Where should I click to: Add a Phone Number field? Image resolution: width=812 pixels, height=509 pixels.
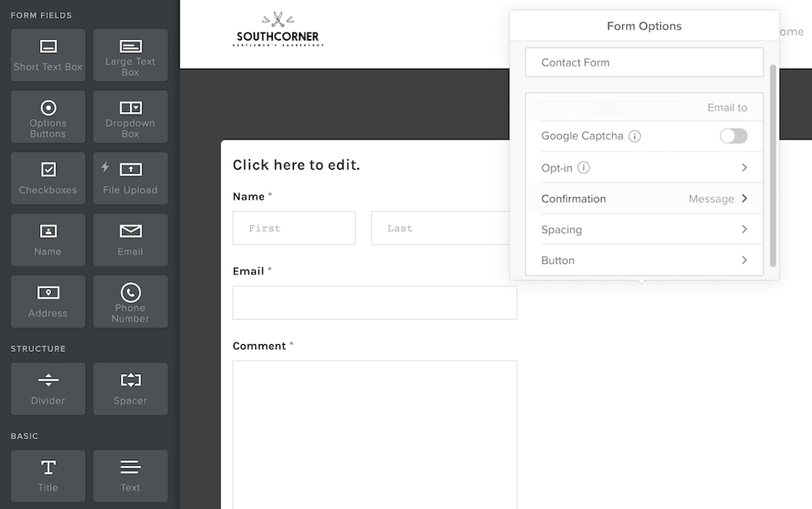point(130,301)
